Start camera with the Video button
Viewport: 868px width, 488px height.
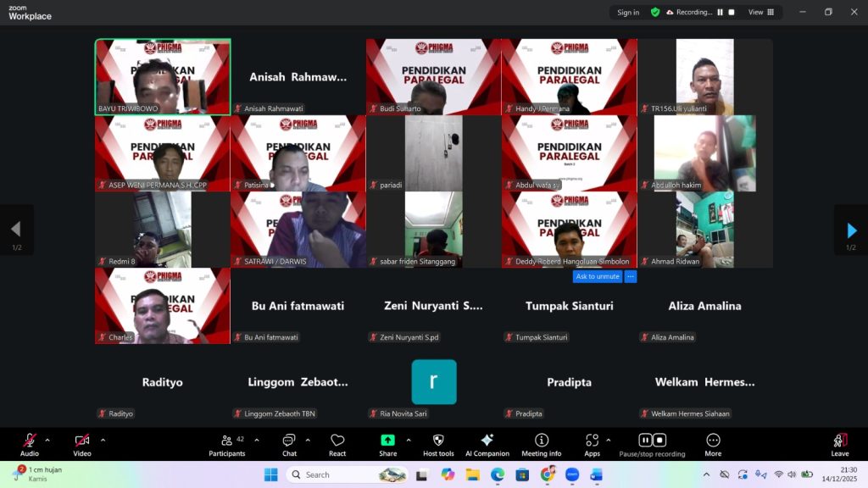(x=82, y=441)
